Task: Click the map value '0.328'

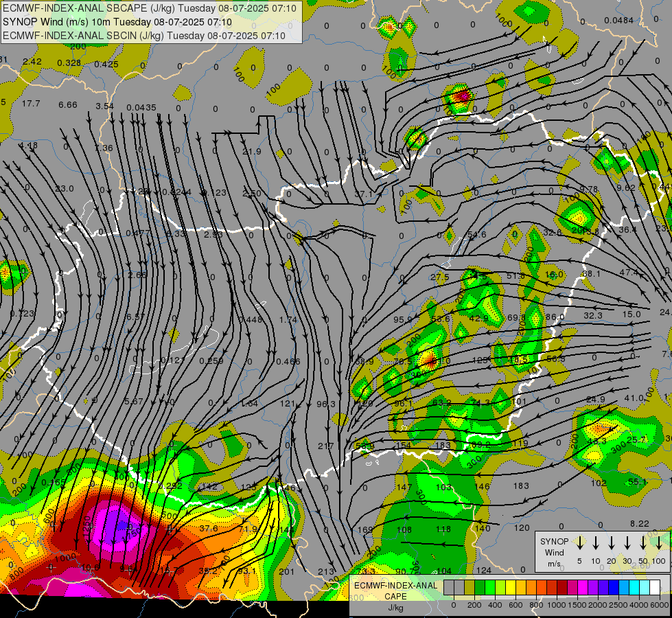Action: tap(69, 63)
